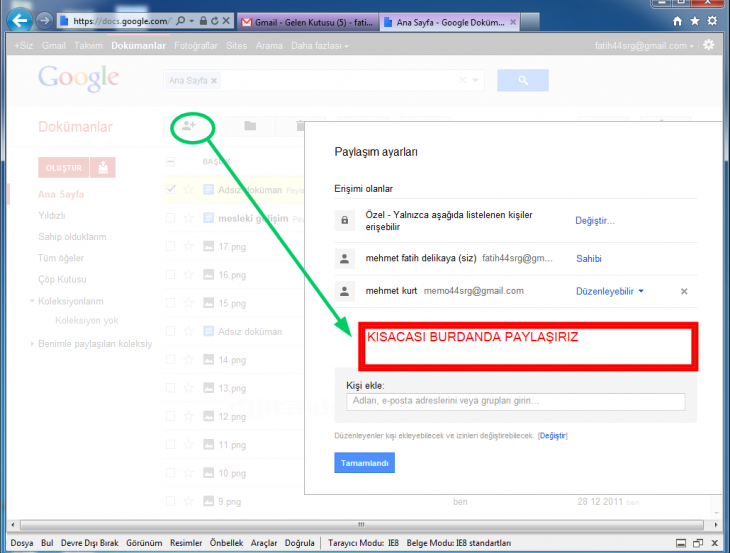Clear the search box with X
The height and width of the screenshot is (553, 730).
462,80
